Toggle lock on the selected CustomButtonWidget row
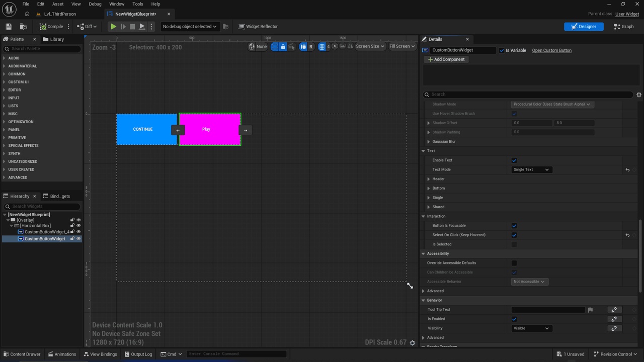Screen dimensions: 644x362 [x=72, y=239]
